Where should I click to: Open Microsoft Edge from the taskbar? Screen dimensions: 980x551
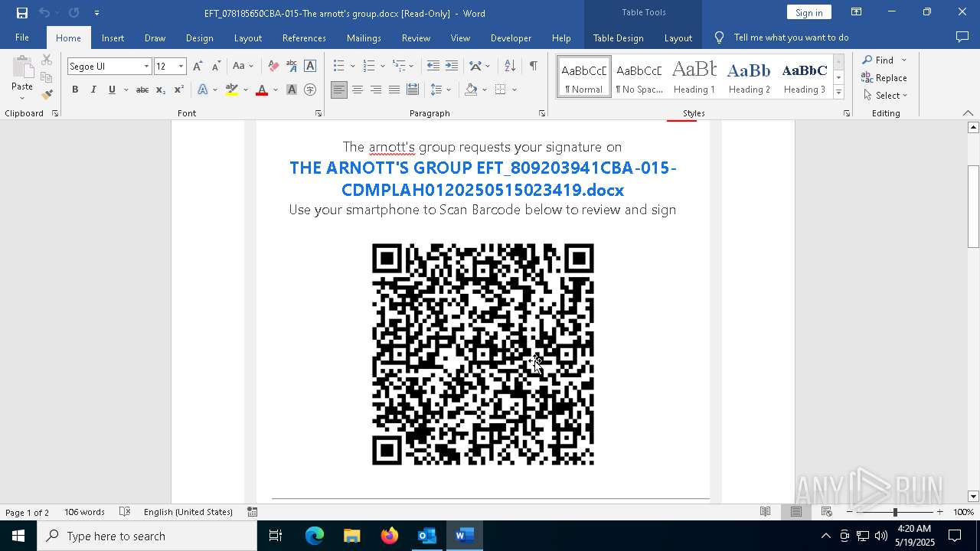coord(315,536)
